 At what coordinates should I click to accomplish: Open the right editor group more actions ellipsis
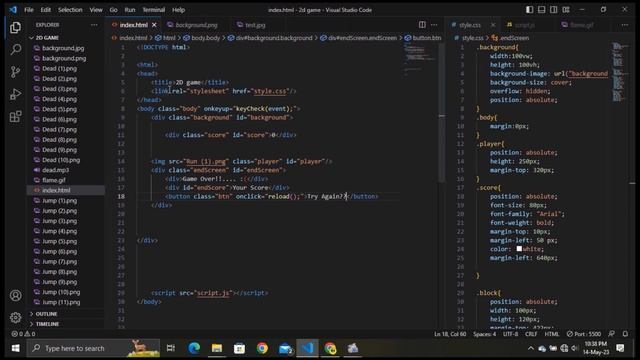tap(625, 25)
